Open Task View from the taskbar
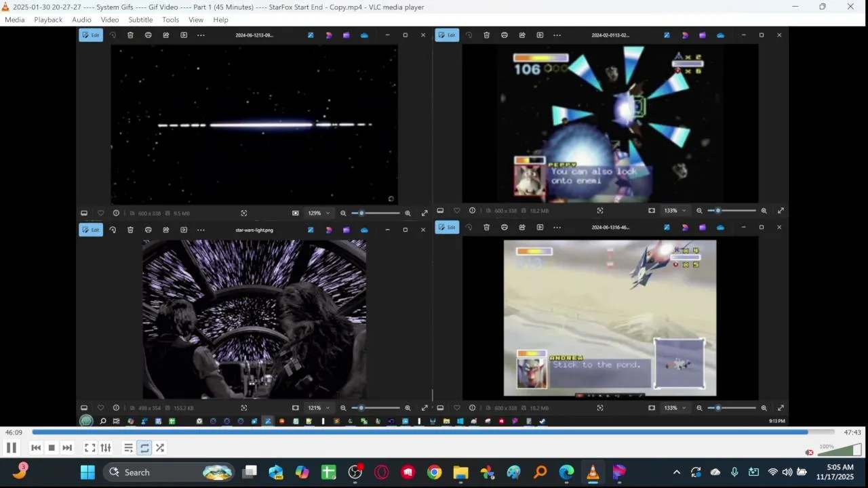The height and width of the screenshot is (488, 868). 250,472
